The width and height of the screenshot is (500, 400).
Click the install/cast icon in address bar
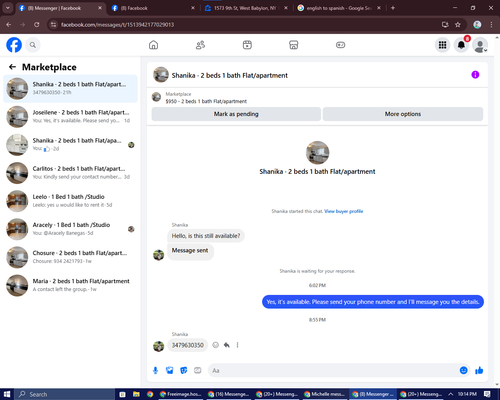445,24
